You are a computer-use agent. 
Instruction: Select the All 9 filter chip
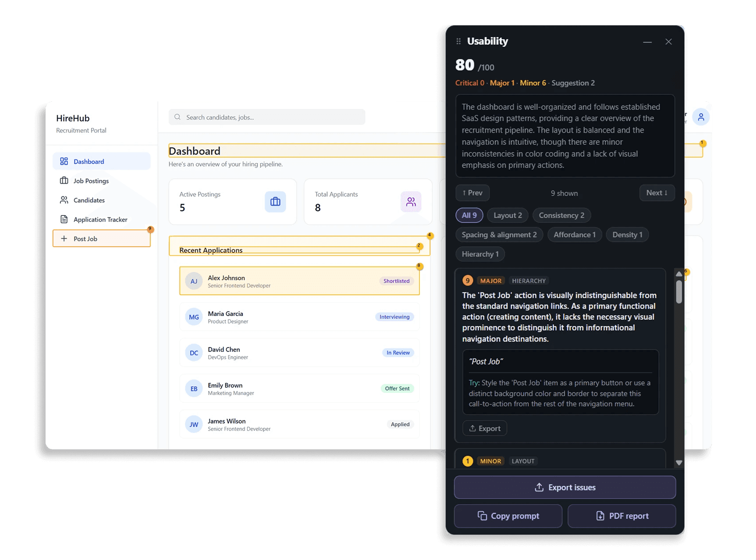469,215
